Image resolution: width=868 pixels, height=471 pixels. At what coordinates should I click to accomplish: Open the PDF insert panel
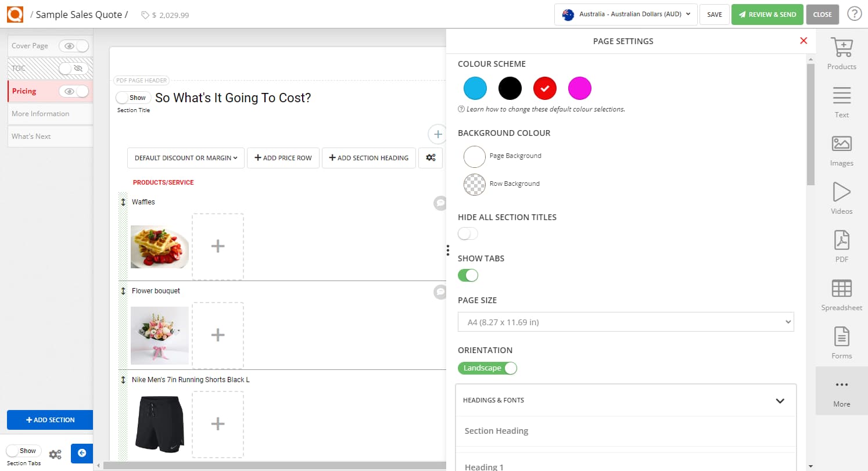pos(841,246)
